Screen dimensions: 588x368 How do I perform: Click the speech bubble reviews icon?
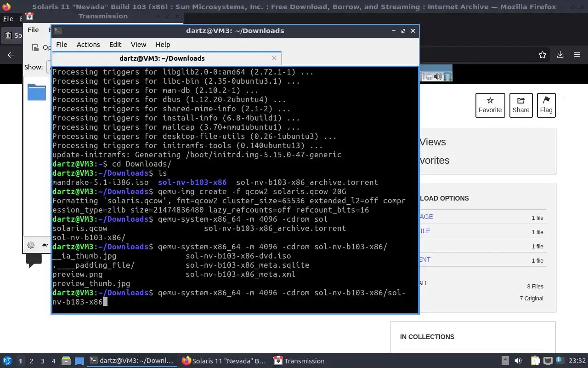point(34,261)
